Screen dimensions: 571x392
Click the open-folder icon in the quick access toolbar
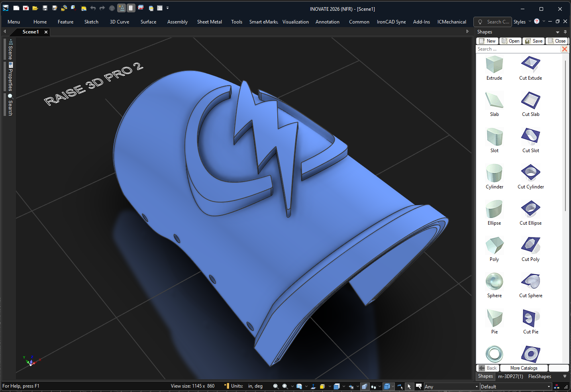(x=35, y=8)
